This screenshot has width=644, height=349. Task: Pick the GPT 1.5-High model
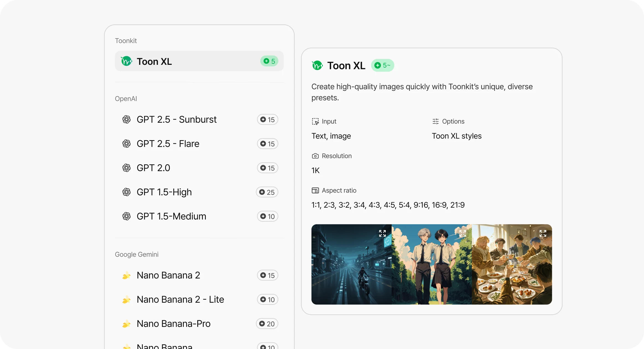[x=199, y=192]
